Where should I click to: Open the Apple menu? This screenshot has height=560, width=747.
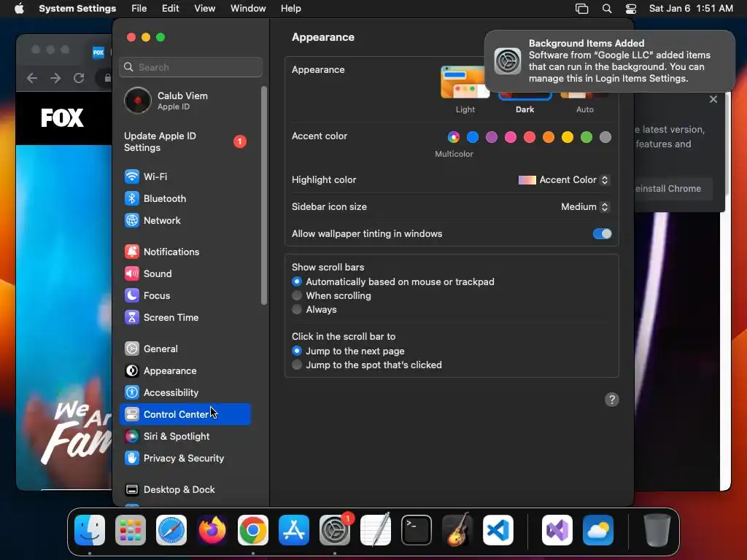pyautogui.click(x=19, y=9)
